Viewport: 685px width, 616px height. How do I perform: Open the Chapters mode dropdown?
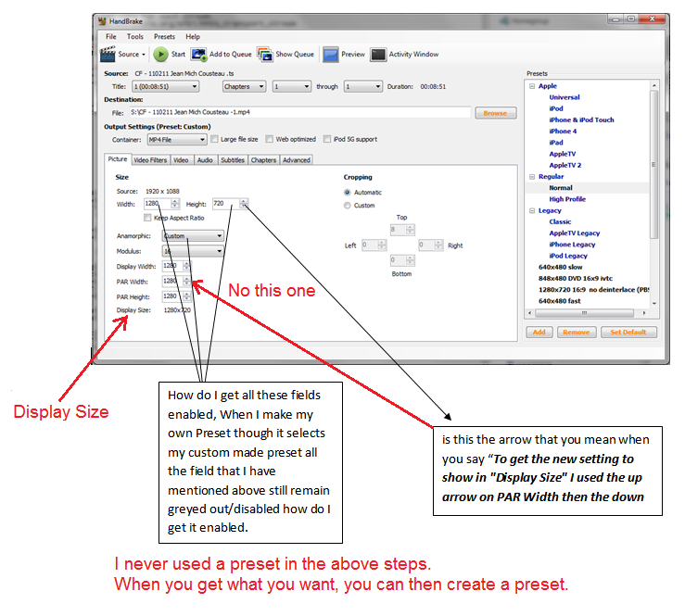point(244,86)
